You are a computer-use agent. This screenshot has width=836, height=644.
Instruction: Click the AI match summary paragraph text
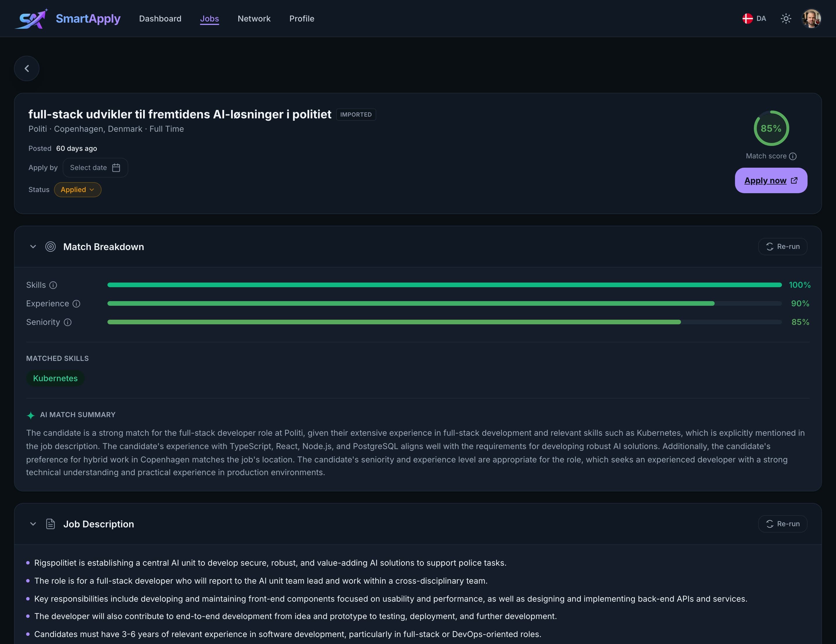pyautogui.click(x=415, y=453)
